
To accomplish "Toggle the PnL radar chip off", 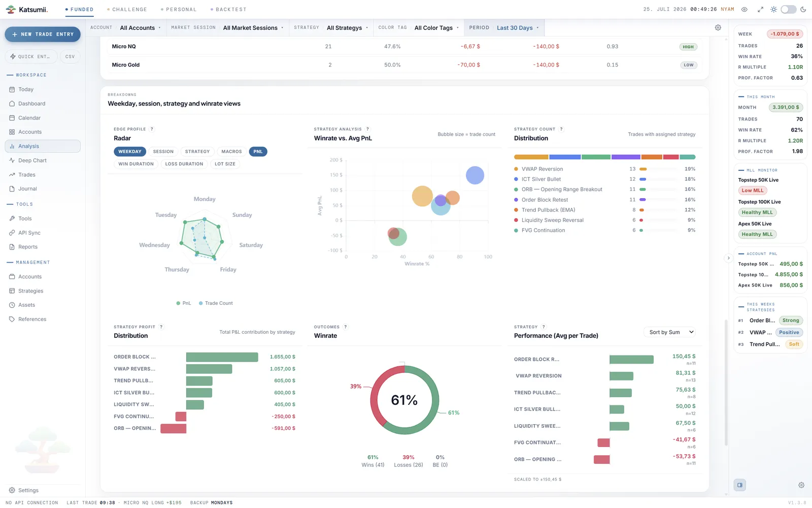I will [258, 151].
